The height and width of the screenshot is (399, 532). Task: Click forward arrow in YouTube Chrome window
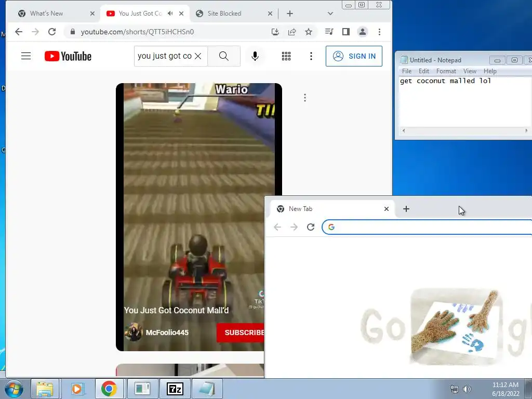point(35,32)
